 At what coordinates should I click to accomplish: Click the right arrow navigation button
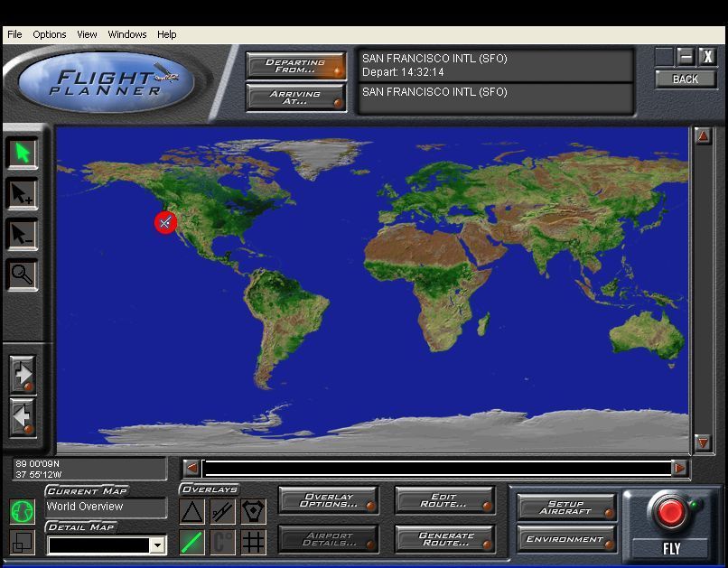click(x=23, y=373)
